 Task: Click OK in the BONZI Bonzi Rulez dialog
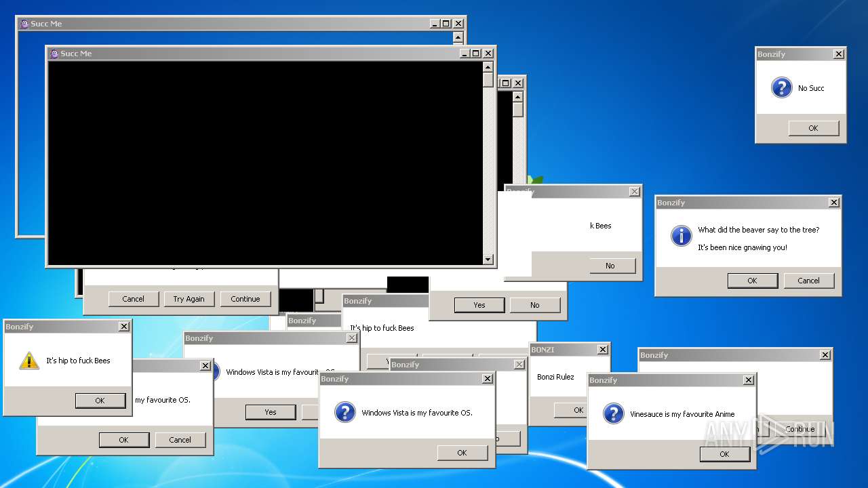pyautogui.click(x=570, y=409)
